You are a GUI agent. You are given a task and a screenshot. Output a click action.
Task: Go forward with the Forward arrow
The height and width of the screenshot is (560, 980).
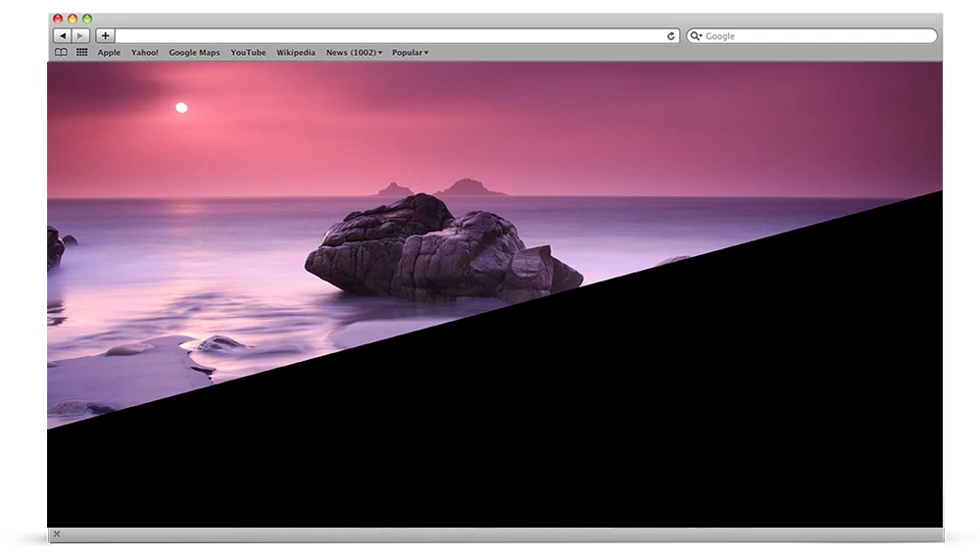tap(80, 36)
